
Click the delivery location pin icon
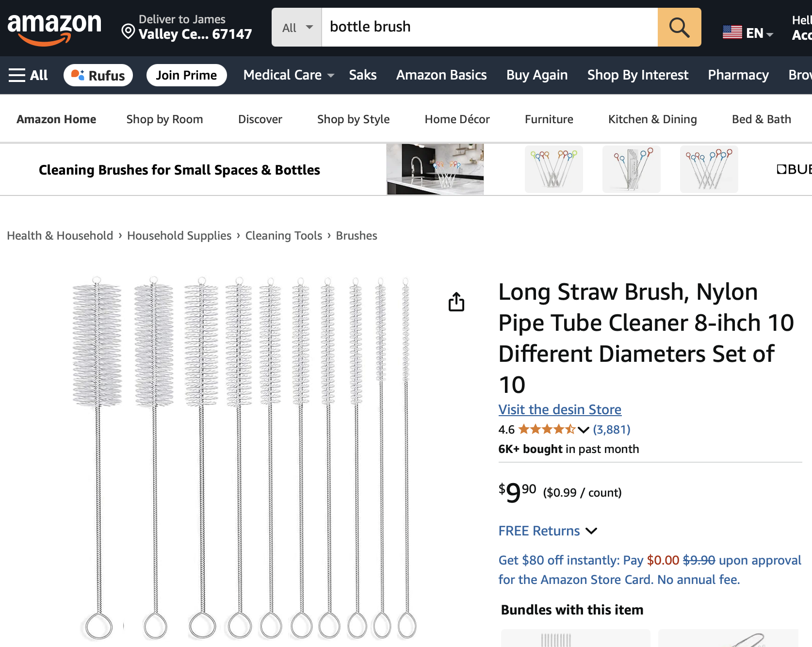point(128,32)
